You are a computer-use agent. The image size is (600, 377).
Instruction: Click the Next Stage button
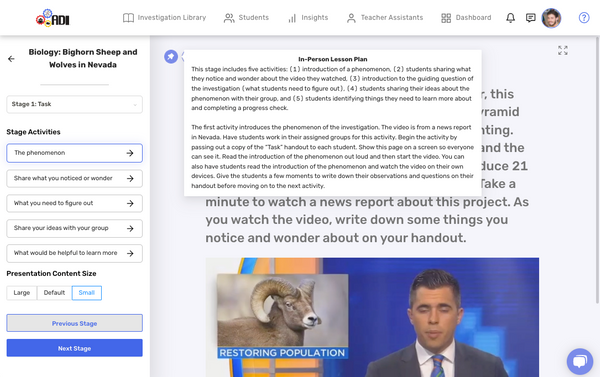[x=75, y=348]
